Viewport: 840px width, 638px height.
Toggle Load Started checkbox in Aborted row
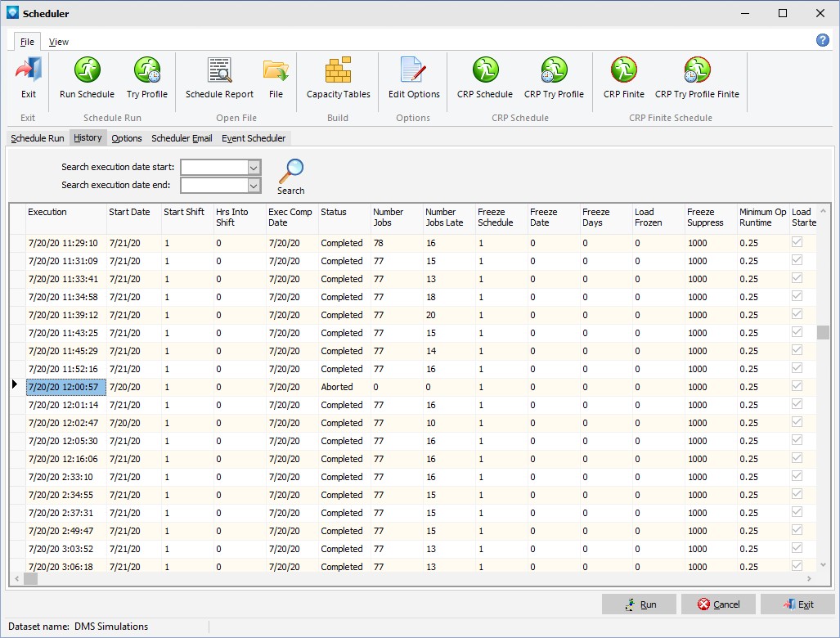click(797, 387)
